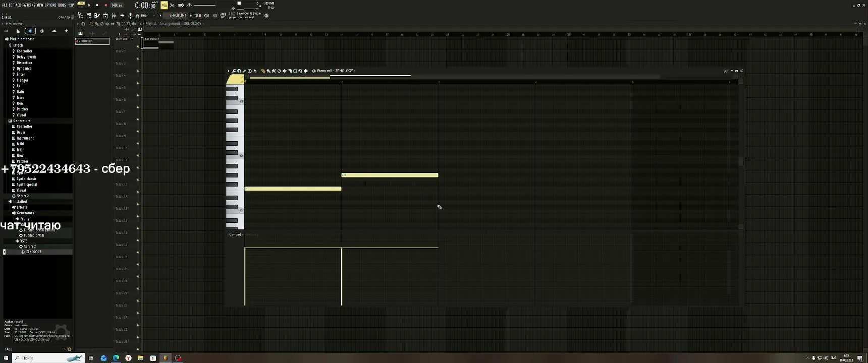Open the OPTIONS menu

[x=50, y=5]
